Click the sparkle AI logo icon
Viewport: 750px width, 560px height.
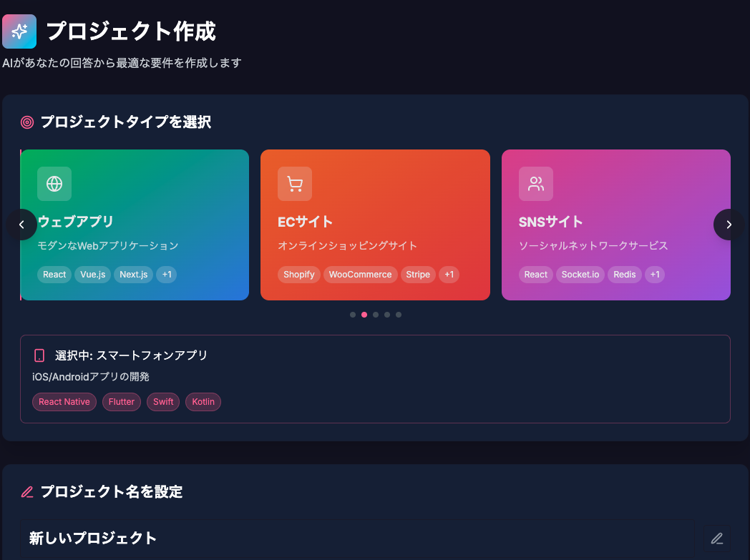tap(19, 31)
